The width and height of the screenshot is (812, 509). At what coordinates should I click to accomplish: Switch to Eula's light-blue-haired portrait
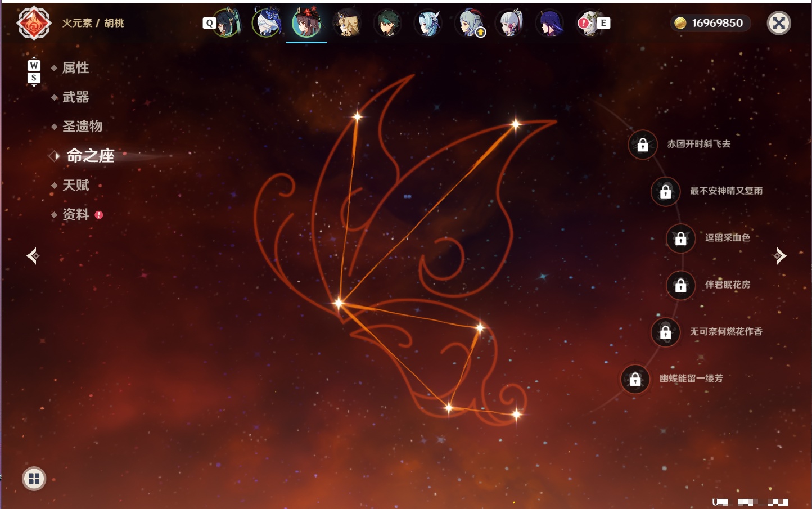(x=428, y=23)
